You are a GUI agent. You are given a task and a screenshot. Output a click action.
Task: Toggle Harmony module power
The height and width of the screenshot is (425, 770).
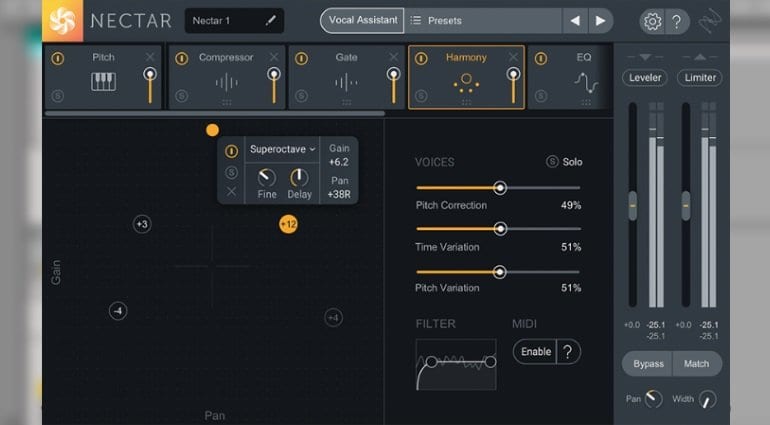pyautogui.click(x=421, y=58)
